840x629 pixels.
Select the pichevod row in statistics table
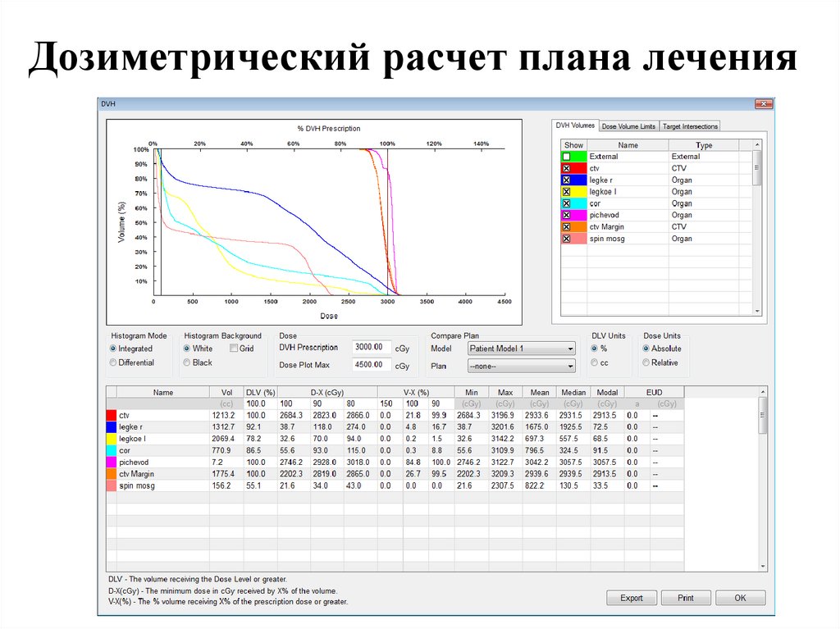pos(395,463)
